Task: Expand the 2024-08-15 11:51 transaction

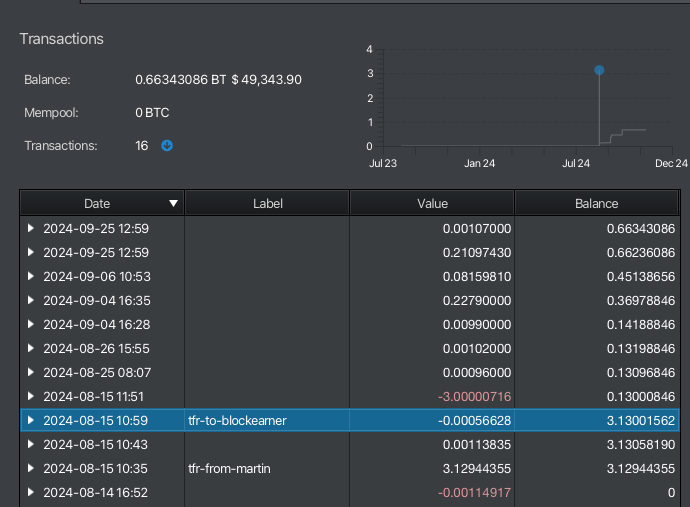Action: [31, 396]
